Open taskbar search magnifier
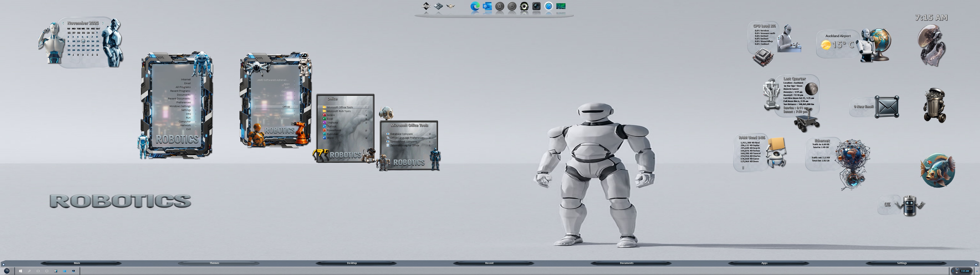Image resolution: width=980 pixels, height=275 pixels. point(29,271)
